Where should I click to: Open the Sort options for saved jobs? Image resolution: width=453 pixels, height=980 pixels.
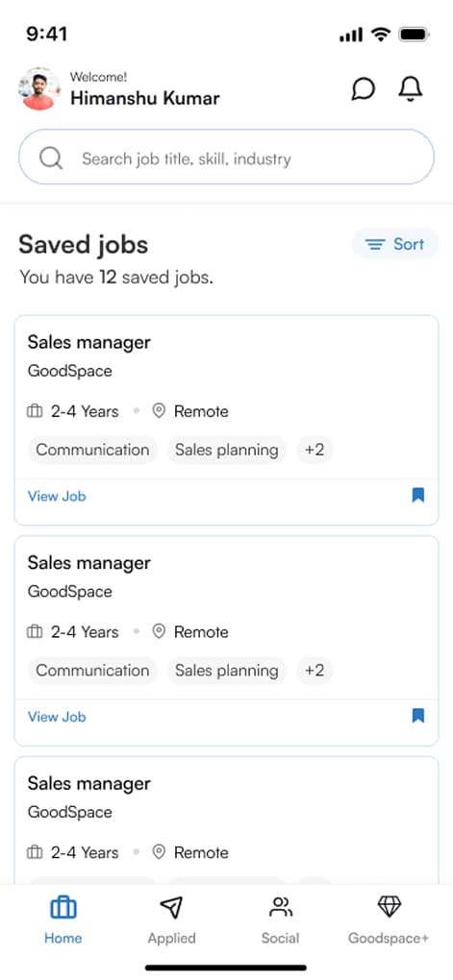pyautogui.click(x=395, y=244)
